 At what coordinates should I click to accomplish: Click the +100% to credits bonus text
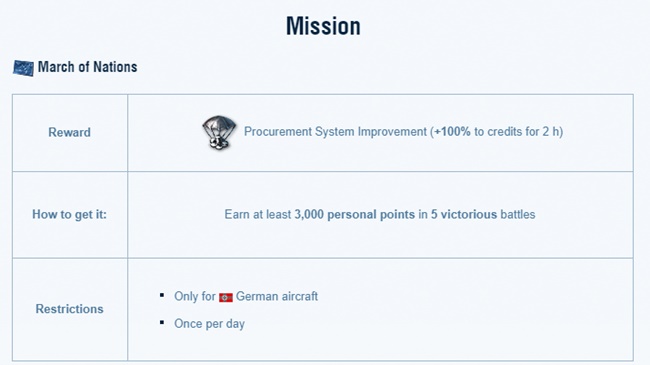click(479, 132)
